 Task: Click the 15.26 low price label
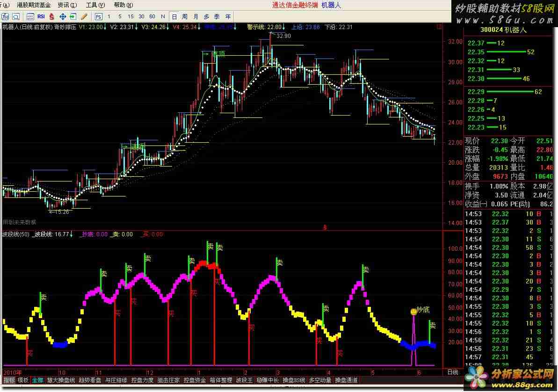click(62, 212)
